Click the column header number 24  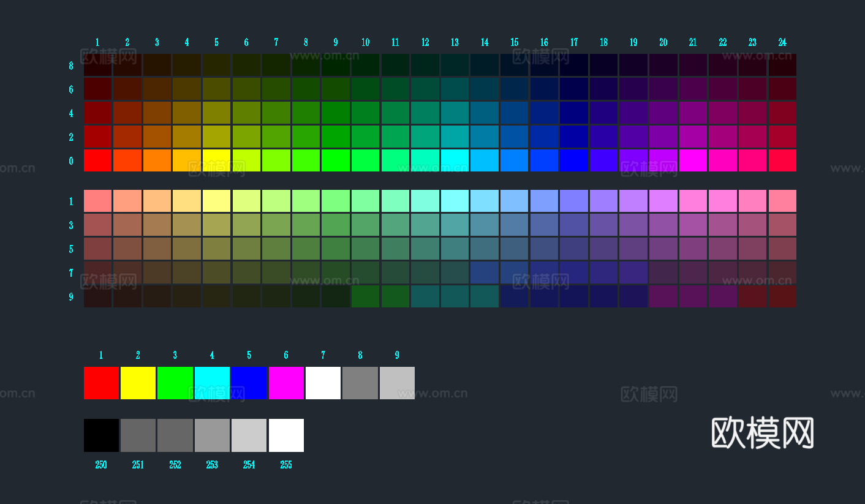tap(782, 42)
